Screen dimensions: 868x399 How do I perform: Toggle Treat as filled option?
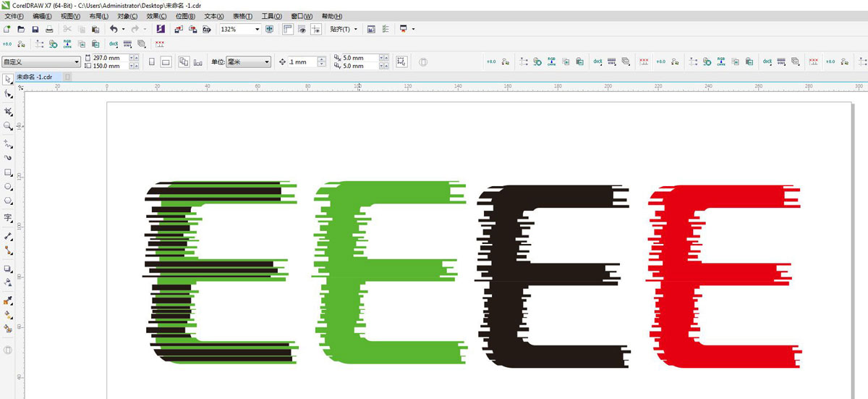(x=402, y=62)
